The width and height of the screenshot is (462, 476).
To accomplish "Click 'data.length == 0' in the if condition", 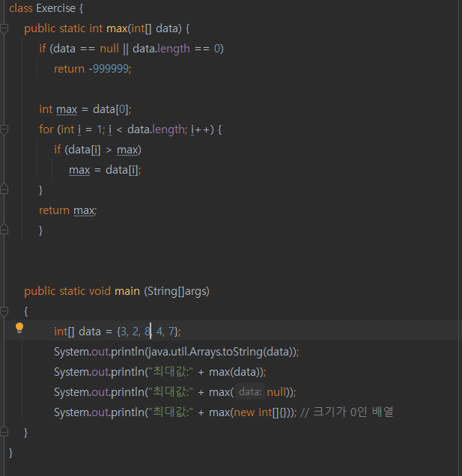I will coord(177,49).
